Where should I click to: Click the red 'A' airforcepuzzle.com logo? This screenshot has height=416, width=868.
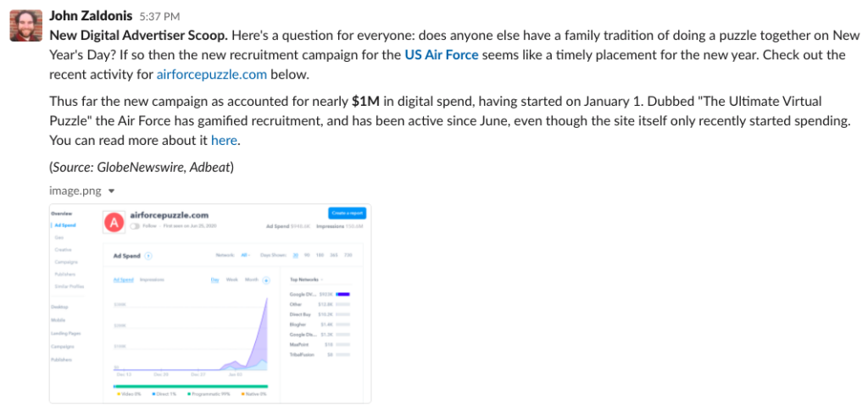click(x=114, y=223)
